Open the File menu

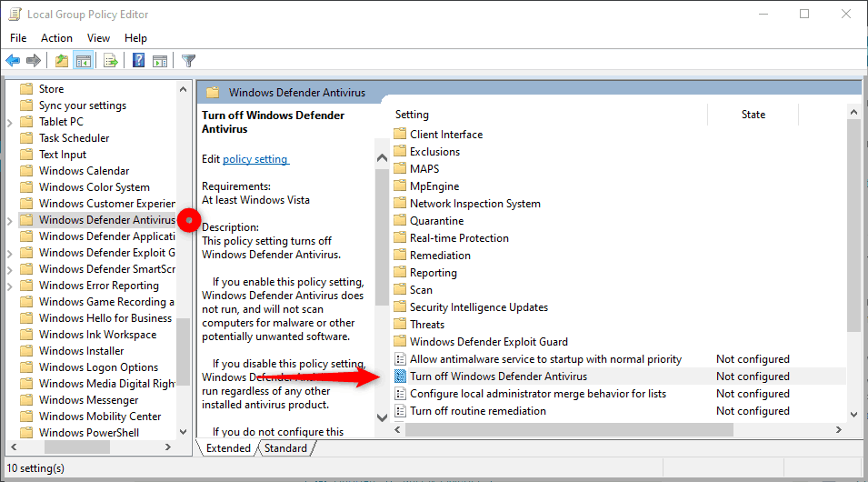click(x=18, y=37)
